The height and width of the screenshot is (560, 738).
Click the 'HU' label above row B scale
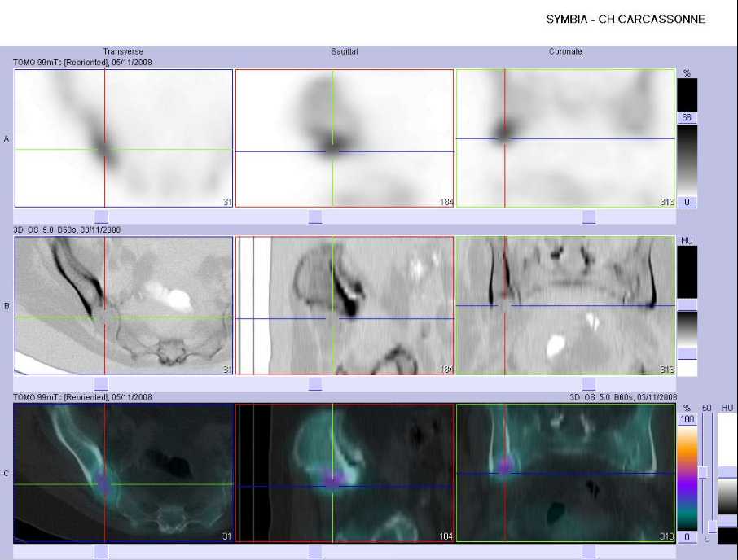click(x=687, y=241)
